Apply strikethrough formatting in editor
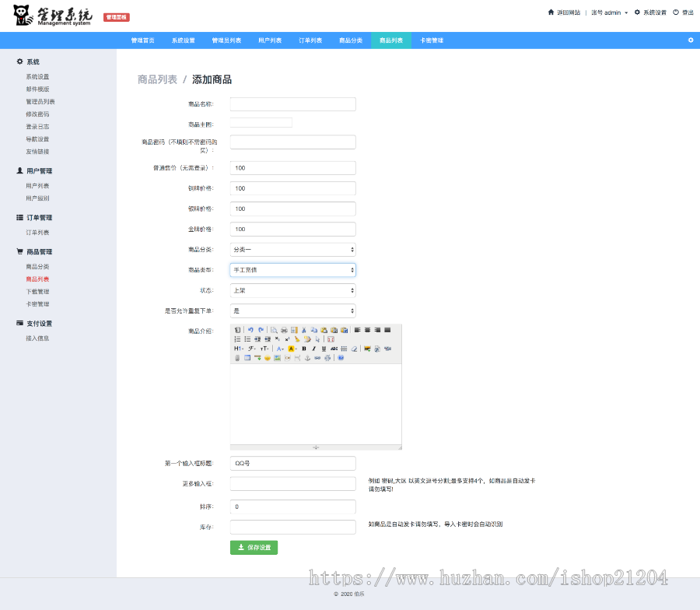 pyautogui.click(x=334, y=349)
